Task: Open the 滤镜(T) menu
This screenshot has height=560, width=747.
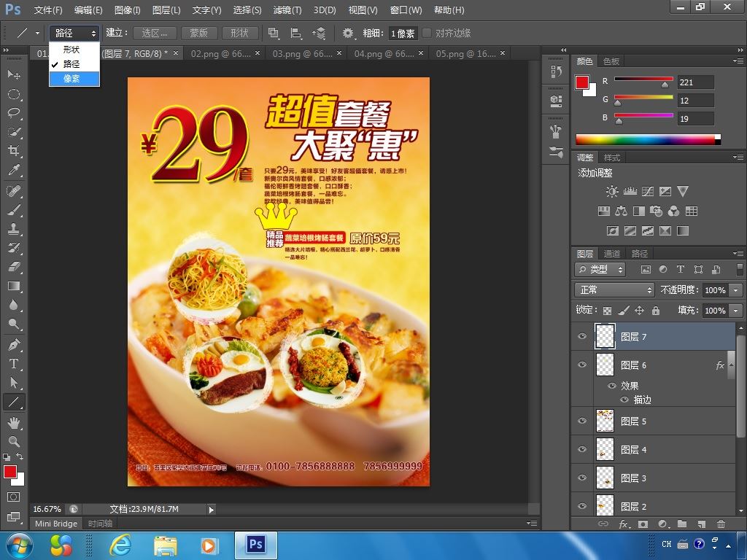Action: [x=287, y=10]
